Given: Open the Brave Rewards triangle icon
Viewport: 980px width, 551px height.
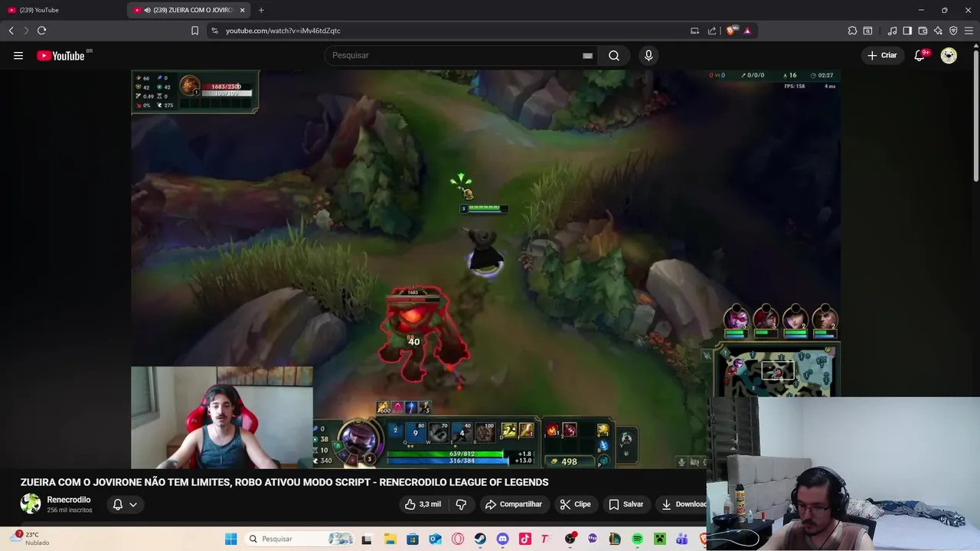Looking at the screenshot, I should click(x=747, y=31).
